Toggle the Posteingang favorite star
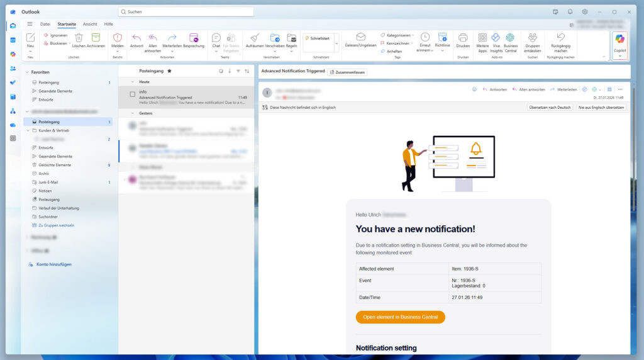The image size is (644, 360). tap(169, 71)
